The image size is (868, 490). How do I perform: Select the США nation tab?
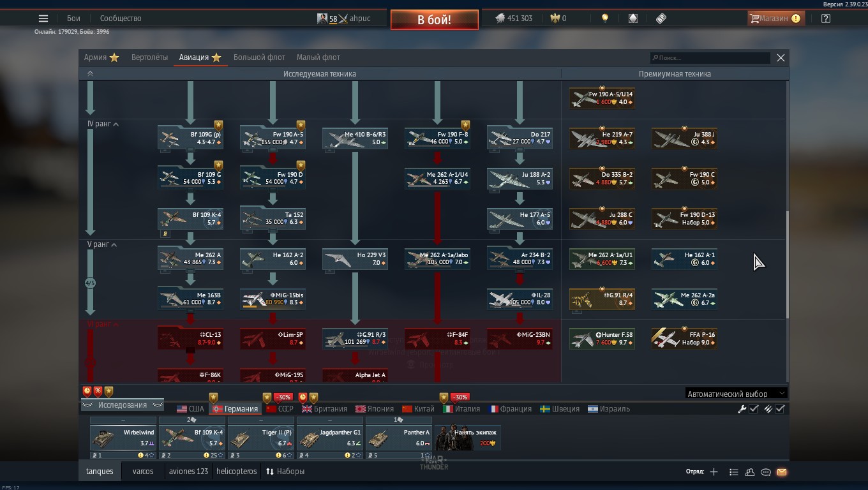tap(190, 409)
